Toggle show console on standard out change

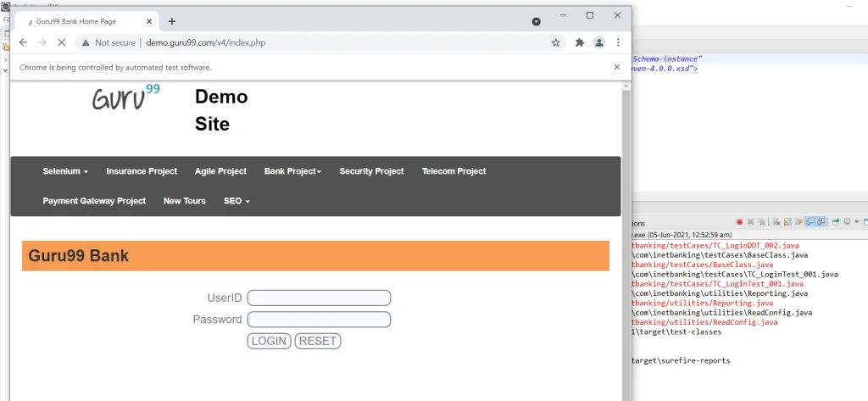pos(810,222)
